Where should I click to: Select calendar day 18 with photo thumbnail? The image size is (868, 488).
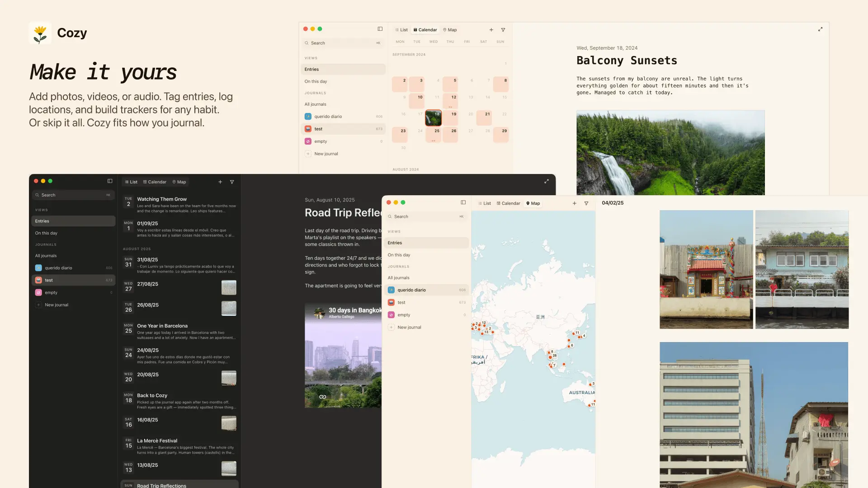coord(433,118)
